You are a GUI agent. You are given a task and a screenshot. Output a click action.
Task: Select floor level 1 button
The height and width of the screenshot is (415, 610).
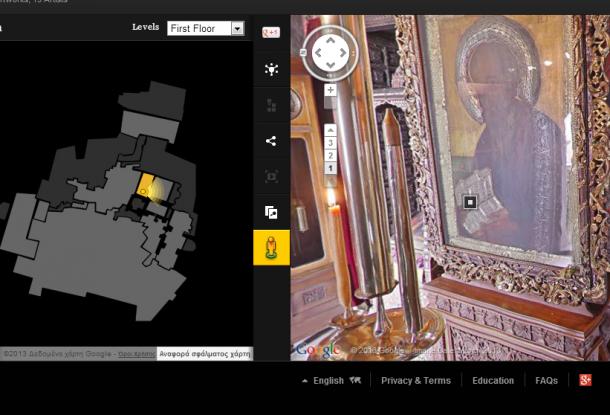pos(330,169)
